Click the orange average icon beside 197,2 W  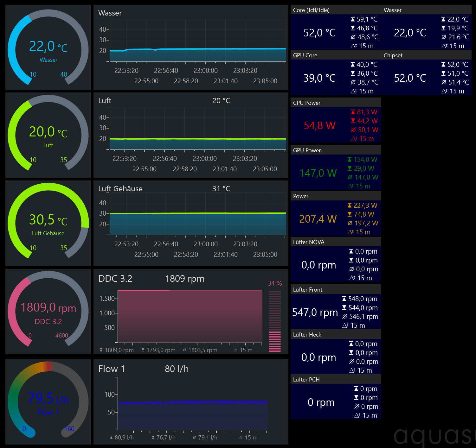350,223
